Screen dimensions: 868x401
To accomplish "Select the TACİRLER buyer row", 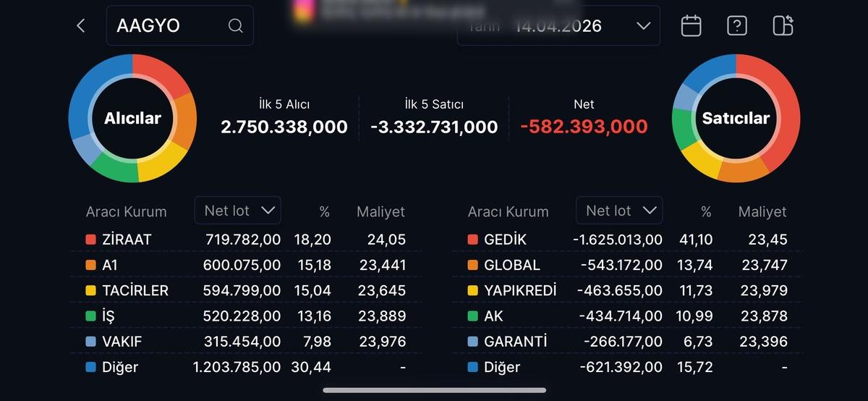I will [246, 290].
